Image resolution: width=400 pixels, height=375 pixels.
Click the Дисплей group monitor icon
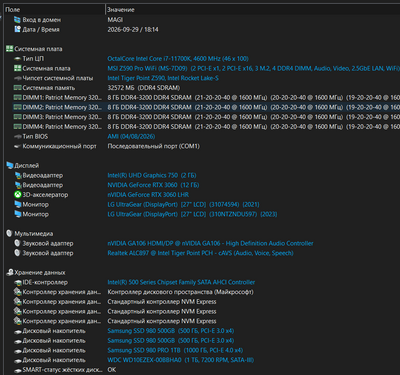click(10, 165)
